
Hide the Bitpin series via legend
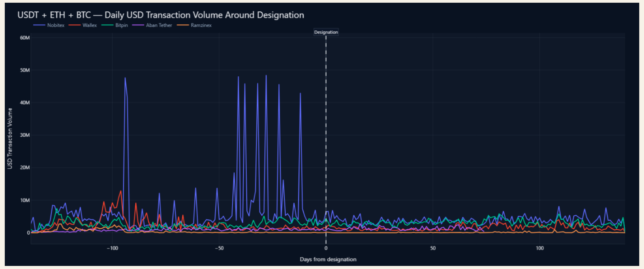pyautogui.click(x=115, y=25)
